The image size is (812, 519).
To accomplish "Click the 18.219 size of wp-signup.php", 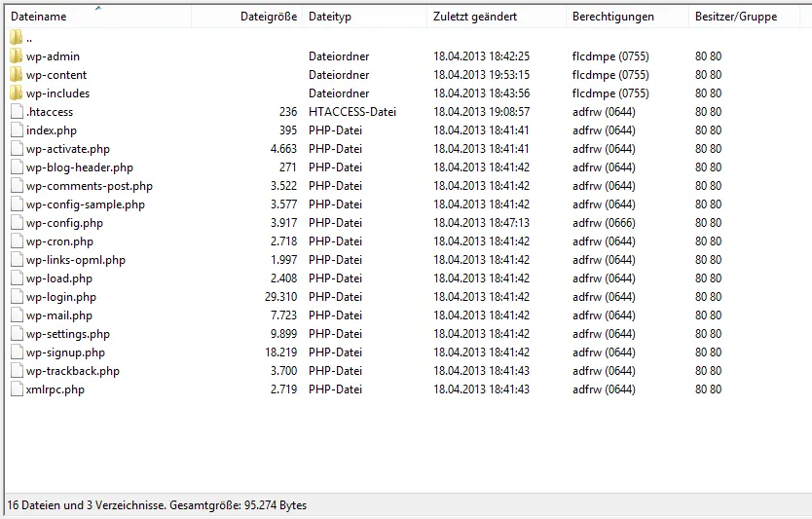I will (x=281, y=352).
